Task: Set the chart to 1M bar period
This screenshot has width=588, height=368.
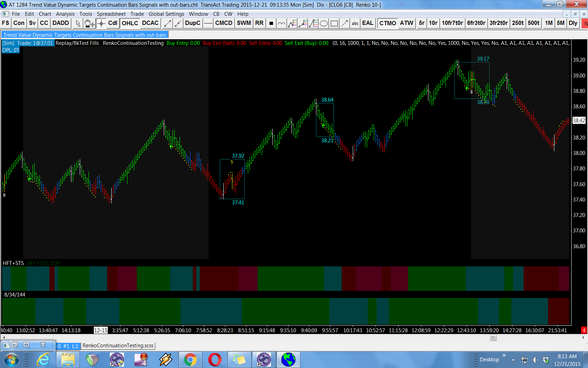Action: [x=549, y=23]
